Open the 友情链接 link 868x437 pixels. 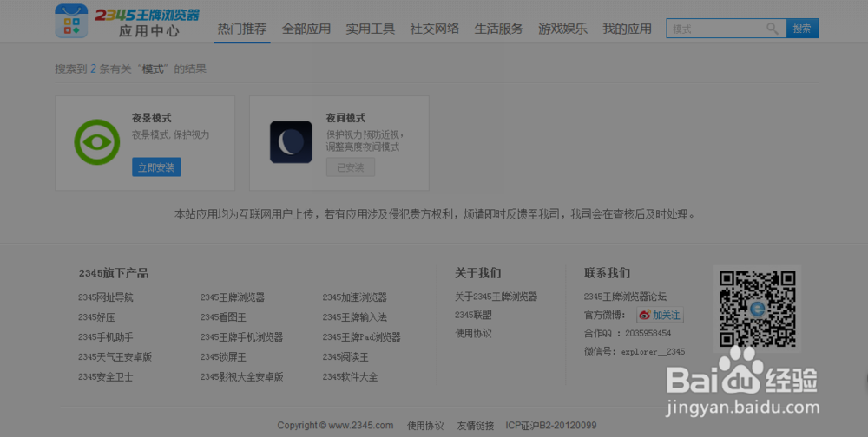pyautogui.click(x=476, y=426)
